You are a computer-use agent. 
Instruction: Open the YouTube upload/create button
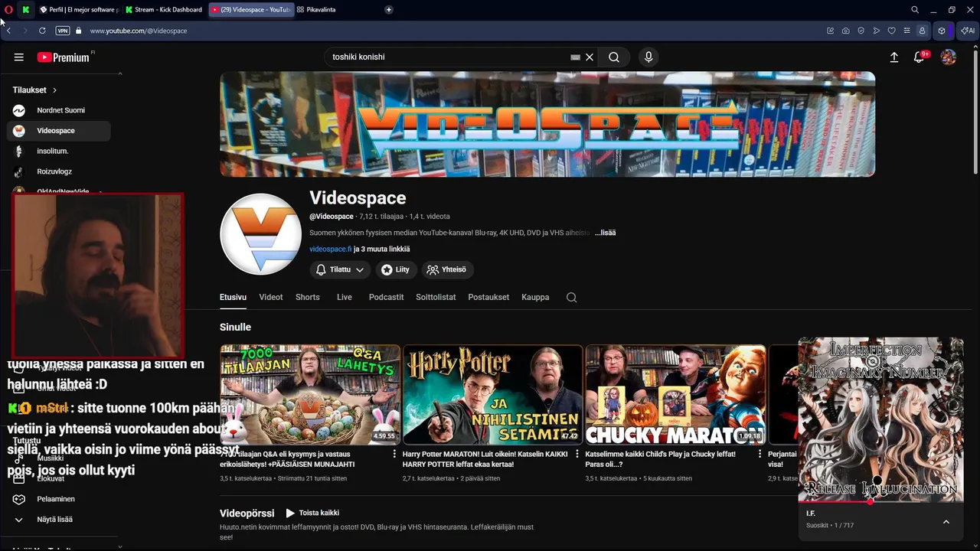[x=893, y=57]
